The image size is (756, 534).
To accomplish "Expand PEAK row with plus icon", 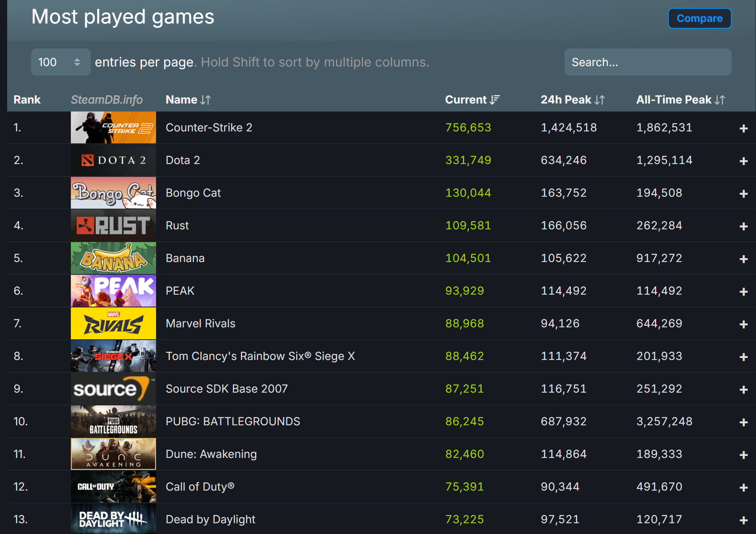I will click(x=743, y=291).
